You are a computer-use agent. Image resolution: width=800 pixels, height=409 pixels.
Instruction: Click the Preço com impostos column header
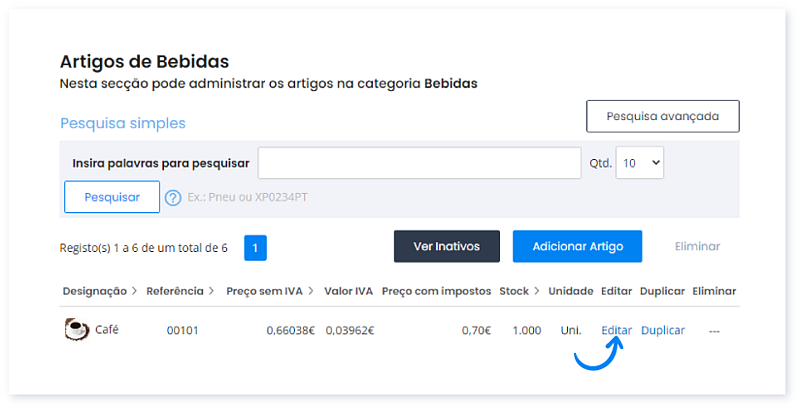point(436,291)
